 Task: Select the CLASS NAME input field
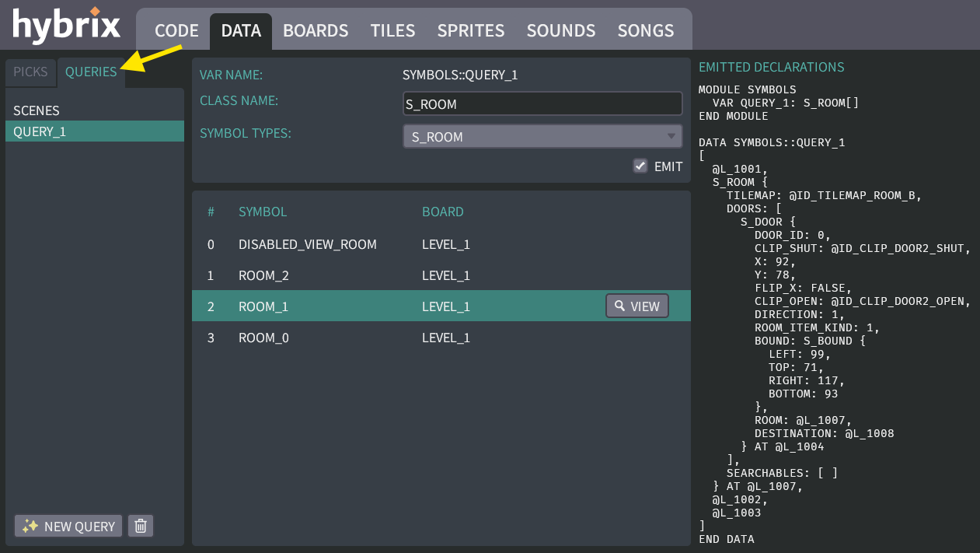[x=542, y=103]
